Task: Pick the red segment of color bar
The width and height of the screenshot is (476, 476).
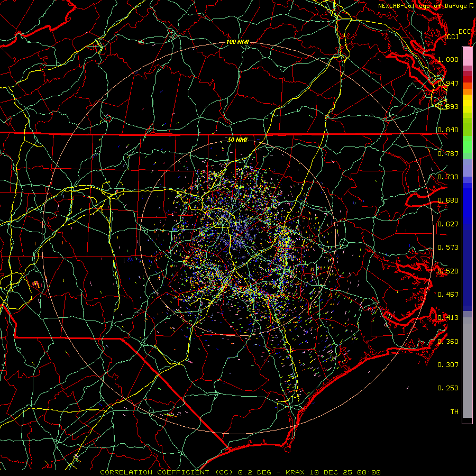Action: pos(467,79)
